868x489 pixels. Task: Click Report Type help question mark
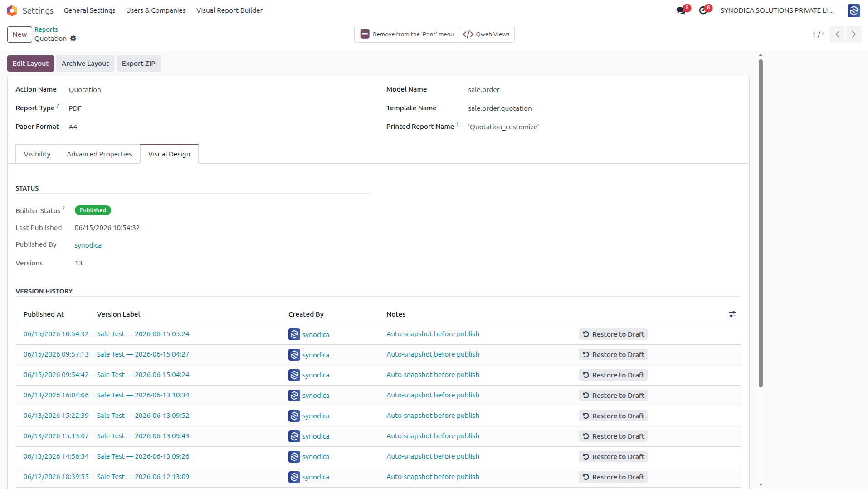pyautogui.click(x=58, y=105)
